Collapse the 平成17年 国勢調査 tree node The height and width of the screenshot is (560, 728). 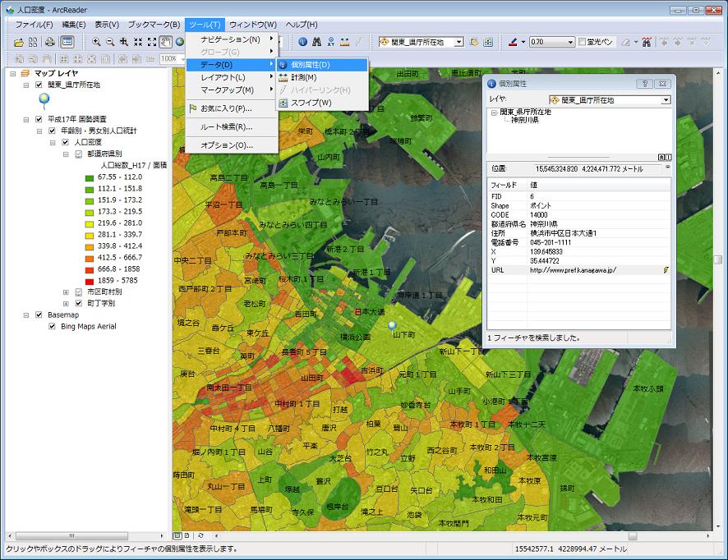pos(26,119)
